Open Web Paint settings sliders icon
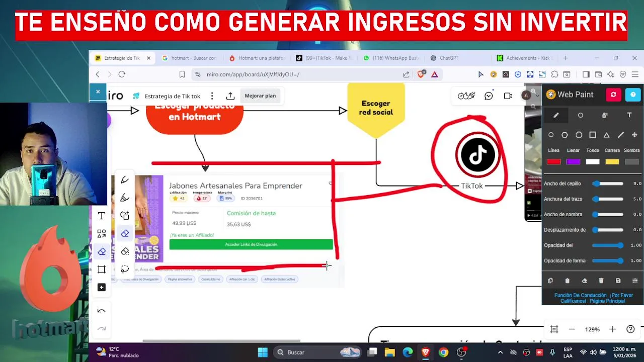This screenshot has width=644, height=362. click(635, 281)
